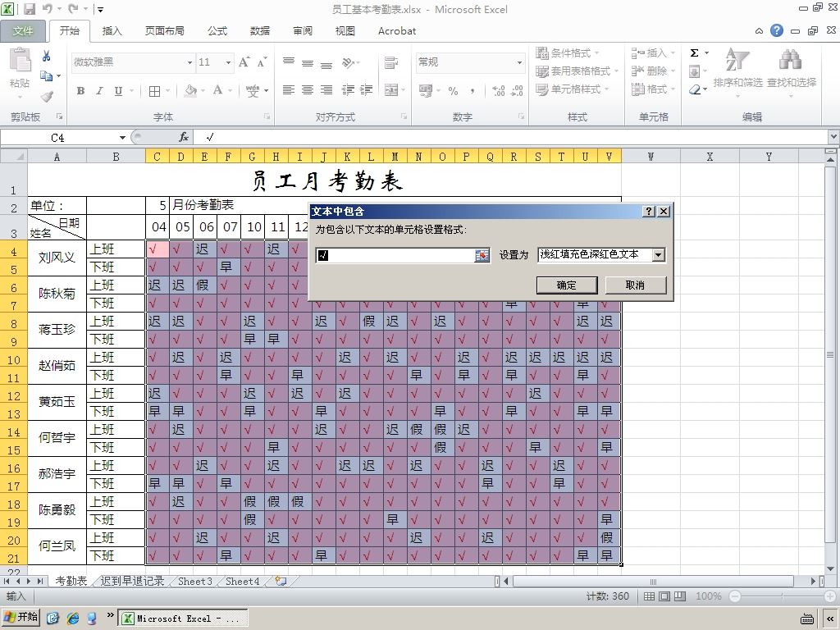Open the 文件 file tab

[22, 31]
